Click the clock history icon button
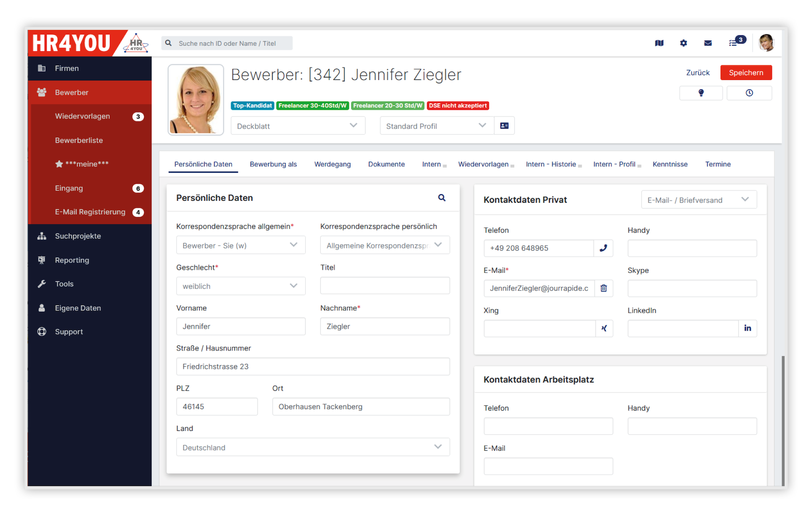 coord(749,93)
